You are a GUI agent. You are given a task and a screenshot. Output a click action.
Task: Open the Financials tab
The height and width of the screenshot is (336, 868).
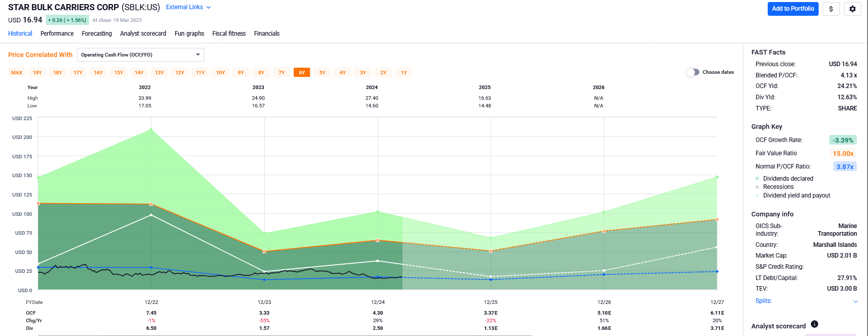click(267, 34)
